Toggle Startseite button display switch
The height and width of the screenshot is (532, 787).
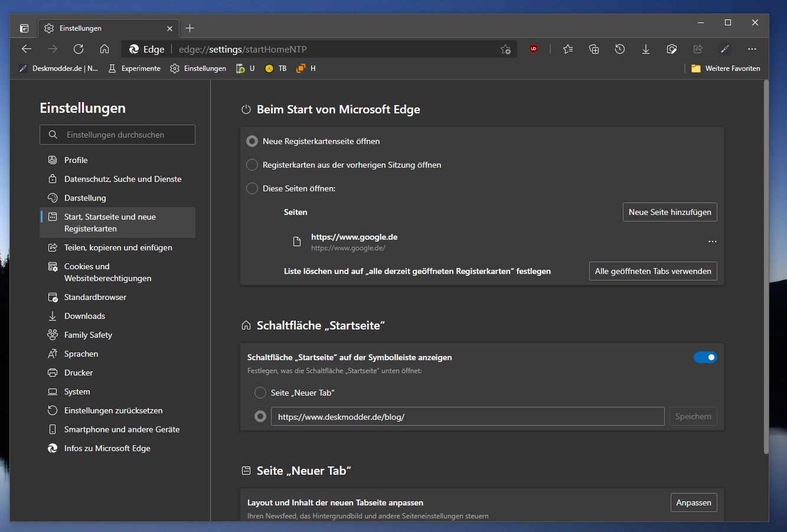click(x=706, y=357)
